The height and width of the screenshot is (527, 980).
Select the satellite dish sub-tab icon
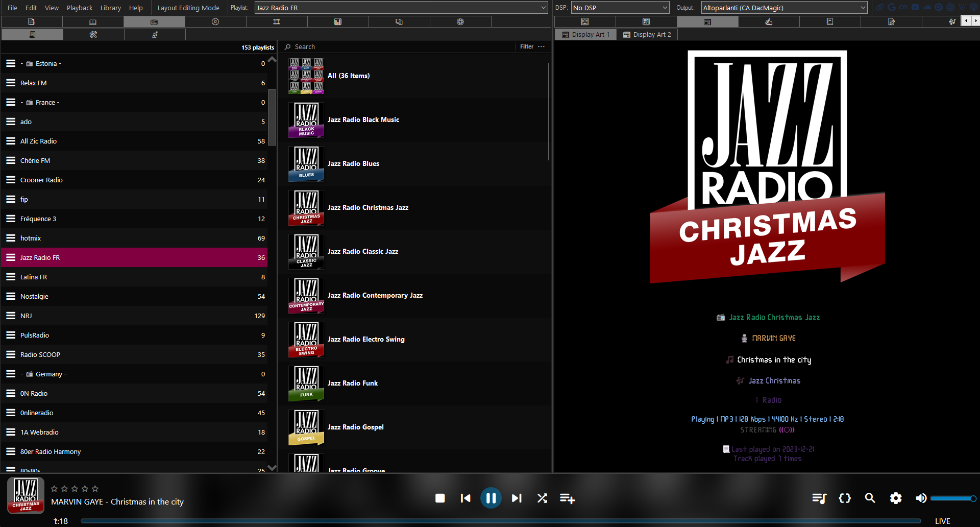[155, 34]
